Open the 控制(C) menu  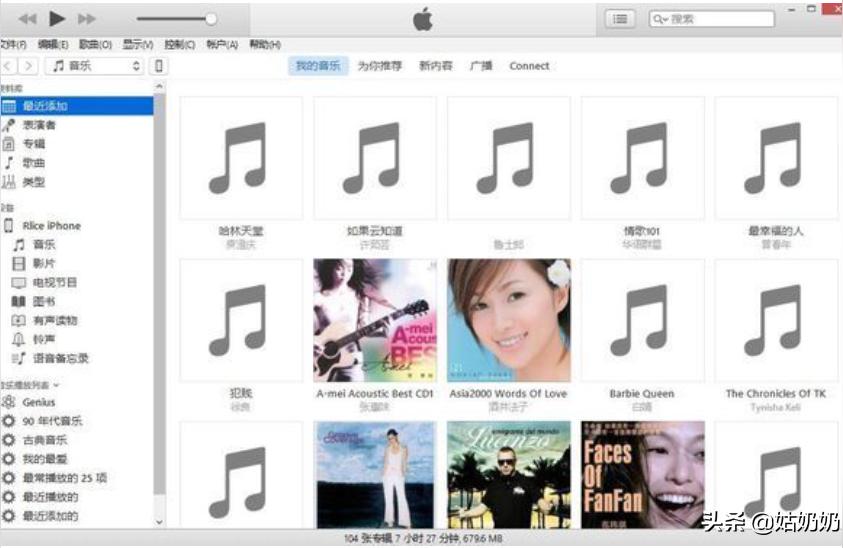click(180, 45)
